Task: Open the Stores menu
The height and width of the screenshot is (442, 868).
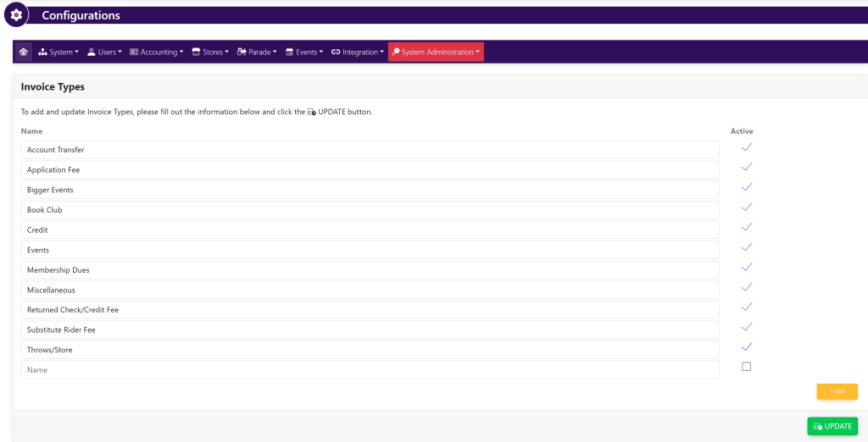Action: (x=212, y=52)
